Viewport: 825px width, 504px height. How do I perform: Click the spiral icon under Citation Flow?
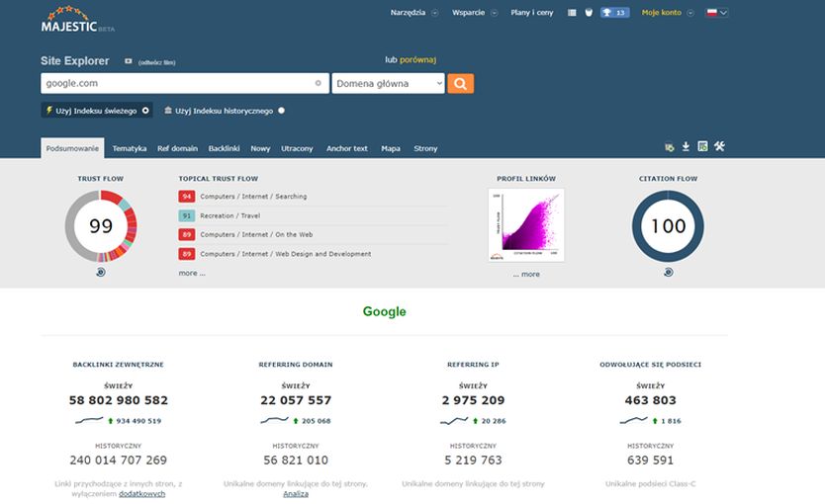pos(668,272)
